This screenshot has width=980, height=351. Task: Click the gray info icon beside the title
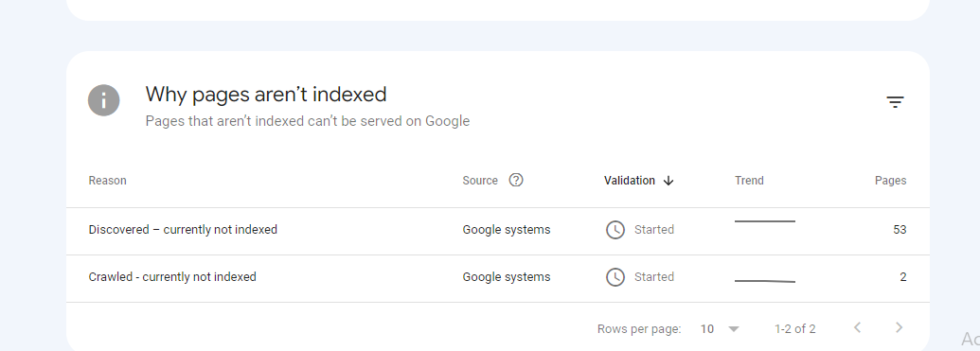point(104,100)
